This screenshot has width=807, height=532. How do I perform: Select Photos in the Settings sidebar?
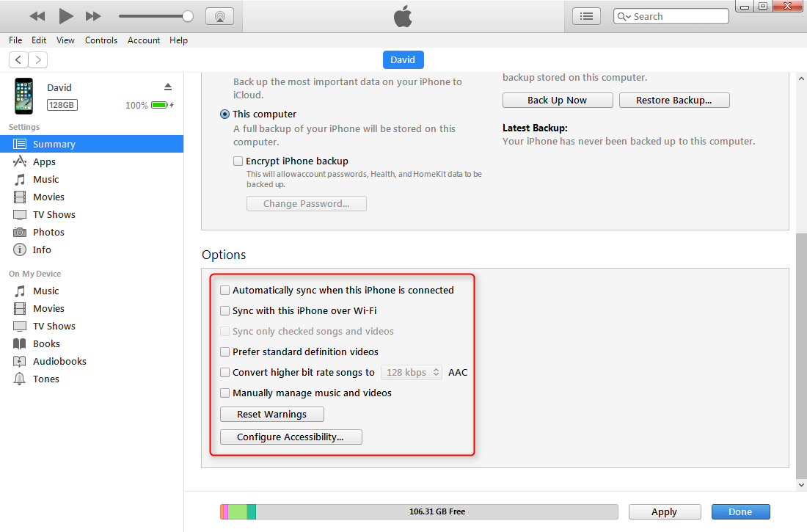(x=48, y=233)
